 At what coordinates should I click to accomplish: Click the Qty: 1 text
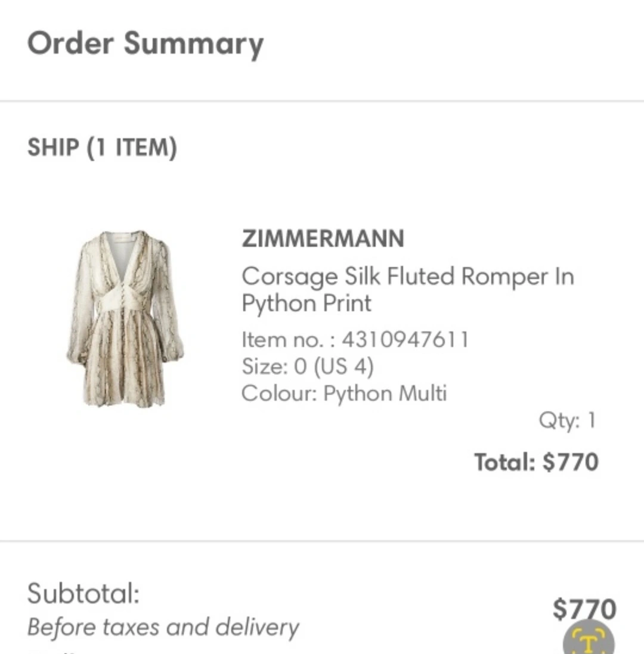pyautogui.click(x=567, y=421)
